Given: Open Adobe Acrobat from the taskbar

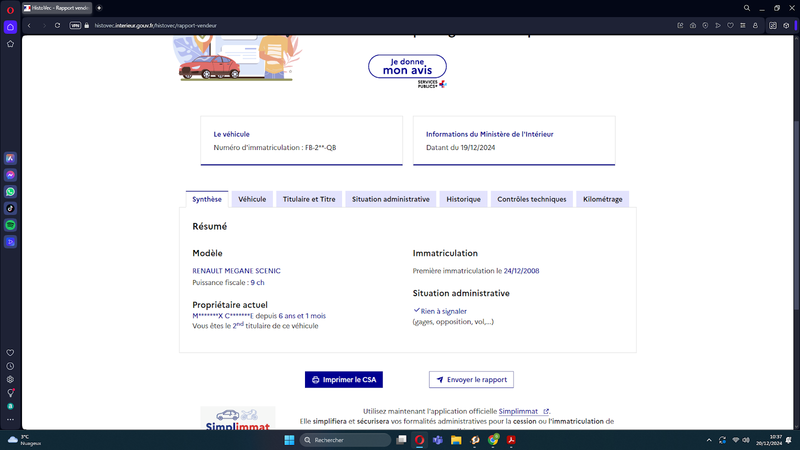Looking at the screenshot, I should pyautogui.click(x=511, y=440).
